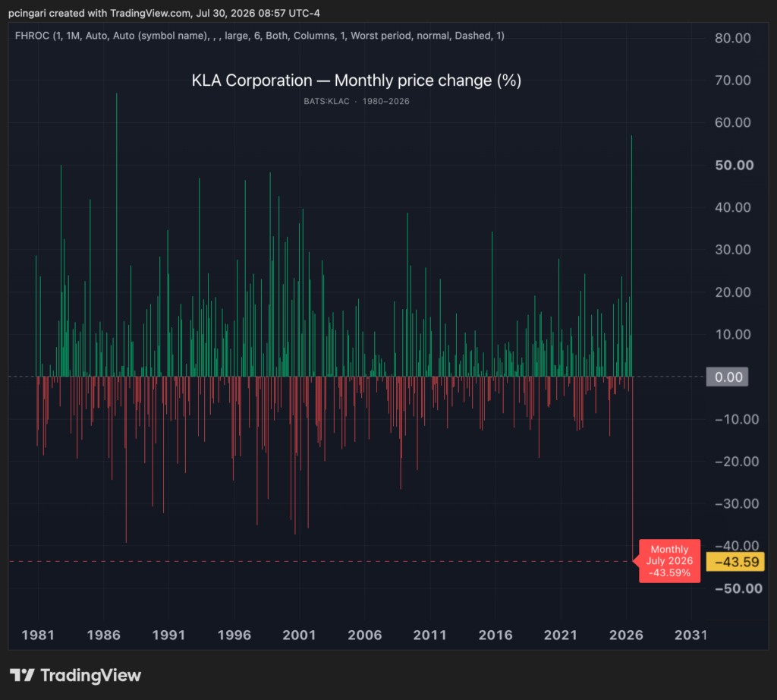
Task: Click the TradingView logo at bottom
Action: [x=75, y=675]
